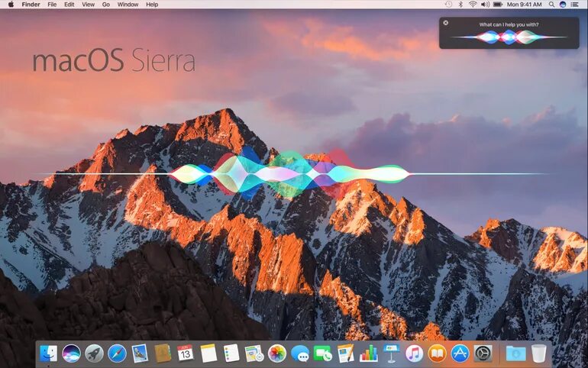This screenshot has width=588, height=368.
Task: Open Wi-Fi menu bar icon
Action: (x=473, y=5)
